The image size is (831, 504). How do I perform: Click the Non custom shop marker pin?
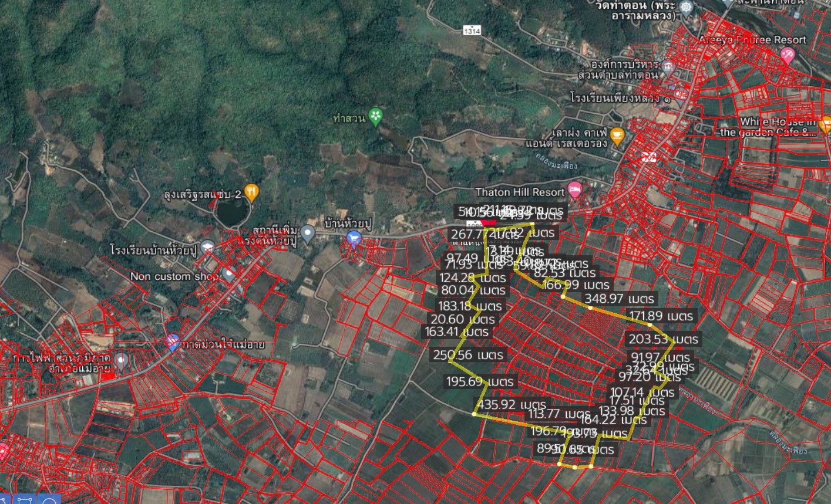pos(230,273)
